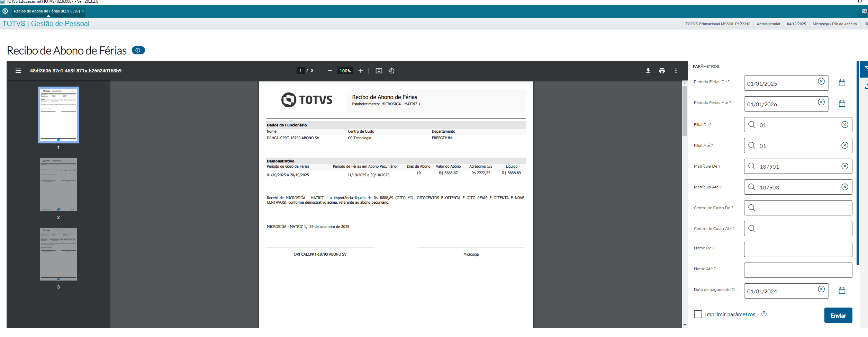Click the 04/12/2025 date in the header
This screenshot has width=868, height=337.
(x=796, y=24)
